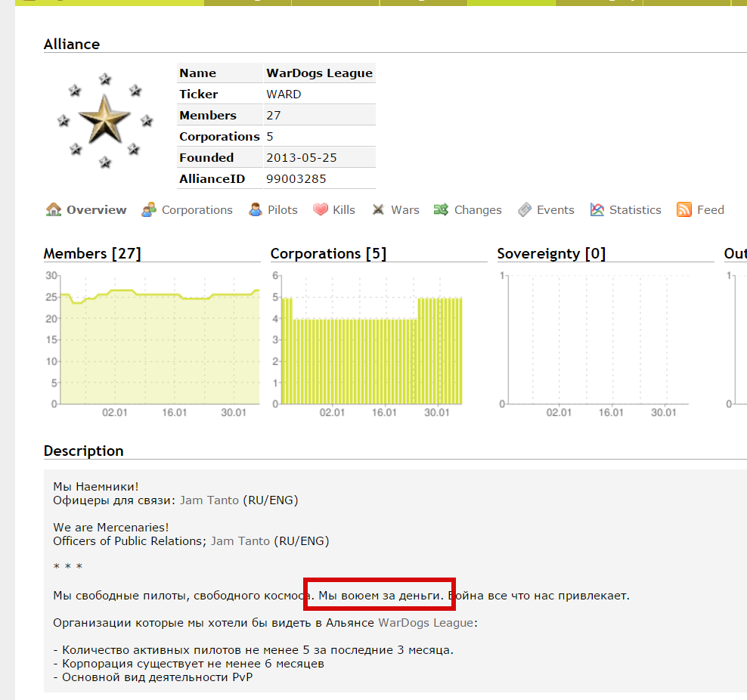747x700 pixels.
Task: Click the Corporations value 5 in table
Action: pyautogui.click(x=270, y=137)
